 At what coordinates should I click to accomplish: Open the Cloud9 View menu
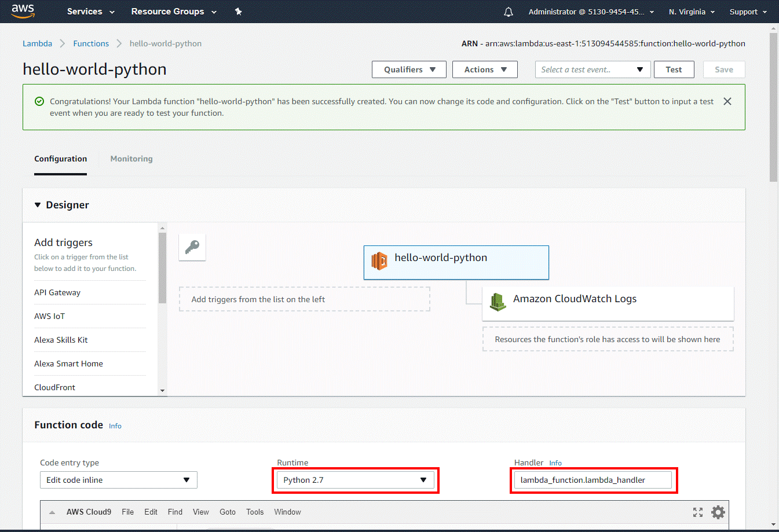(201, 512)
